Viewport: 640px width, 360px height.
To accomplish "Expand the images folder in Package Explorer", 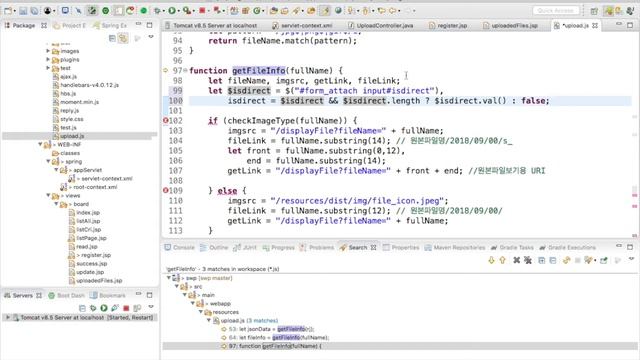I will [48, 51].
